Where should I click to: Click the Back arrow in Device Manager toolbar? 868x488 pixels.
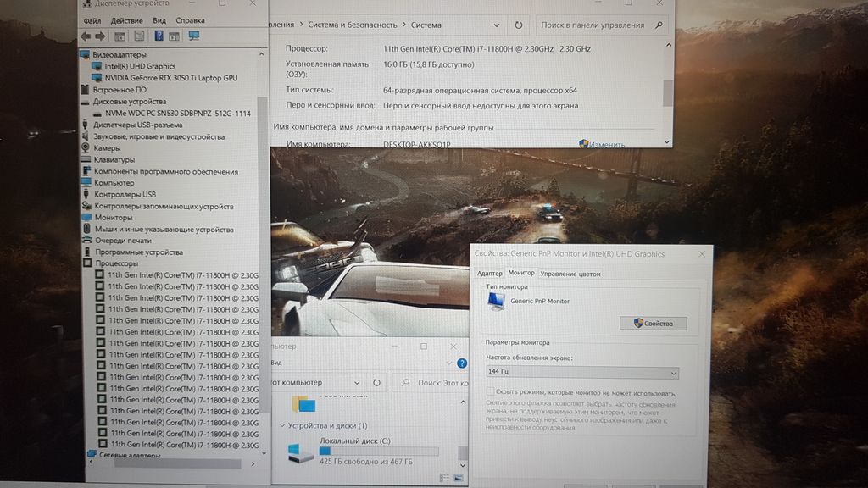pos(85,36)
